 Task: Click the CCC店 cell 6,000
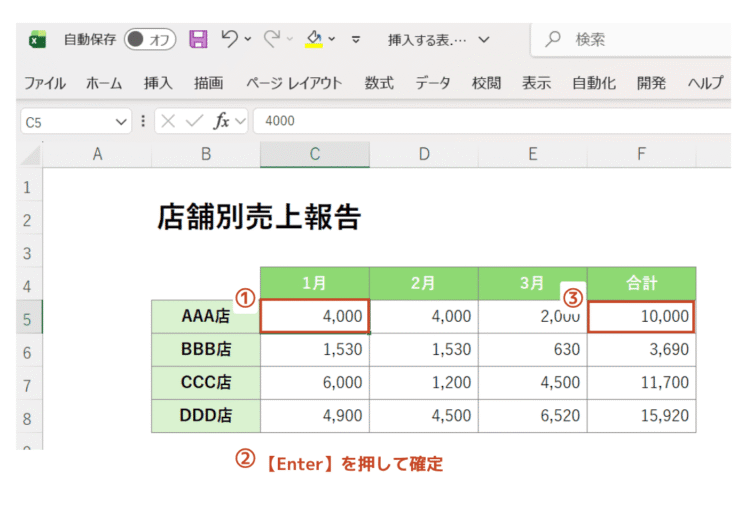pyautogui.click(x=315, y=382)
